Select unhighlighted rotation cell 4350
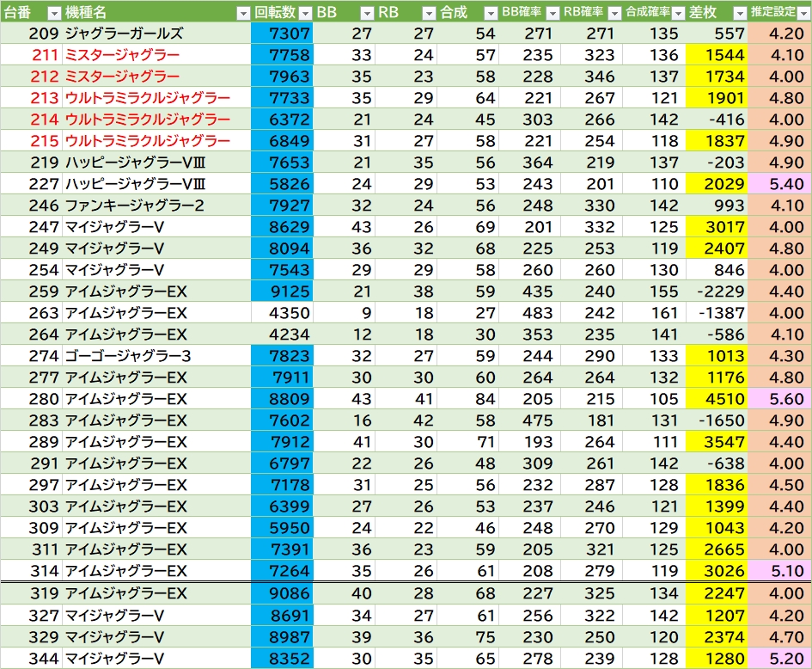Viewport: 812px width, 669px height. [282, 313]
